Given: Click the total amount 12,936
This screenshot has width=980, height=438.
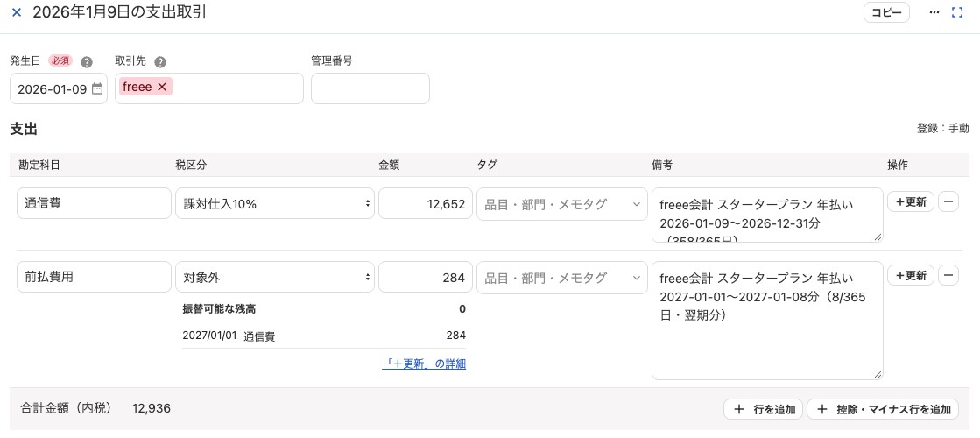Looking at the screenshot, I should (152, 408).
